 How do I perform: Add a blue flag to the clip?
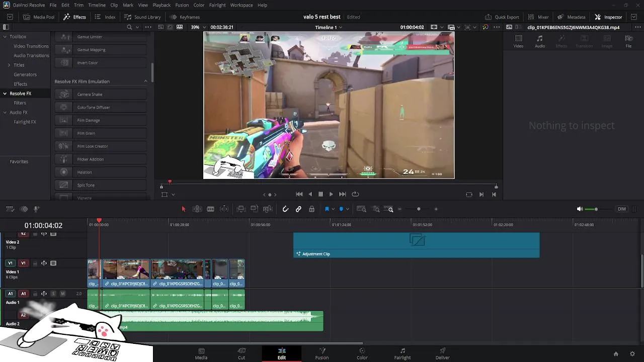tap(327, 209)
